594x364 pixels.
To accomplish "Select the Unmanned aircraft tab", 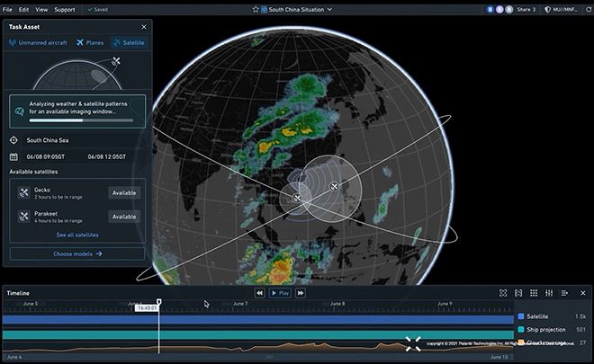I will (x=38, y=43).
